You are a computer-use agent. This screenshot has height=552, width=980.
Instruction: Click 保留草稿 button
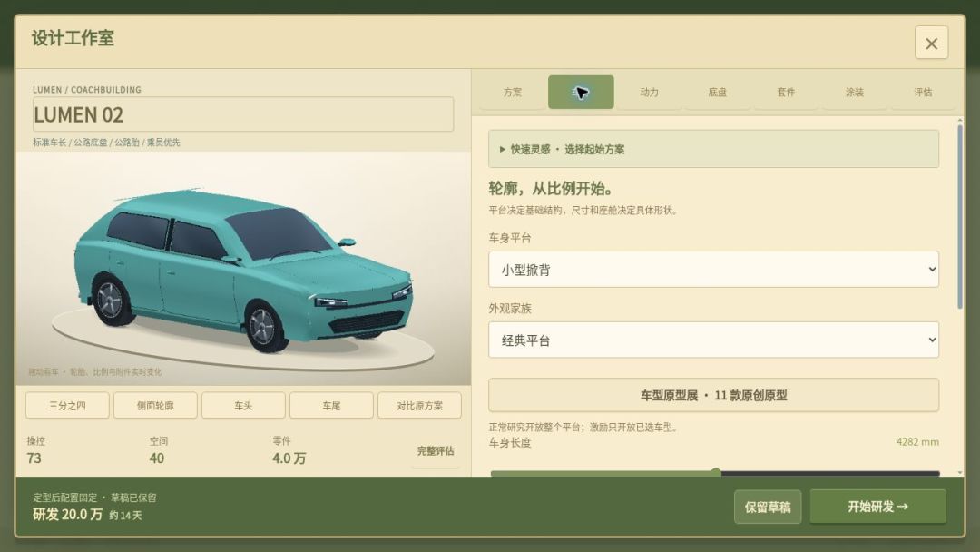coord(768,507)
